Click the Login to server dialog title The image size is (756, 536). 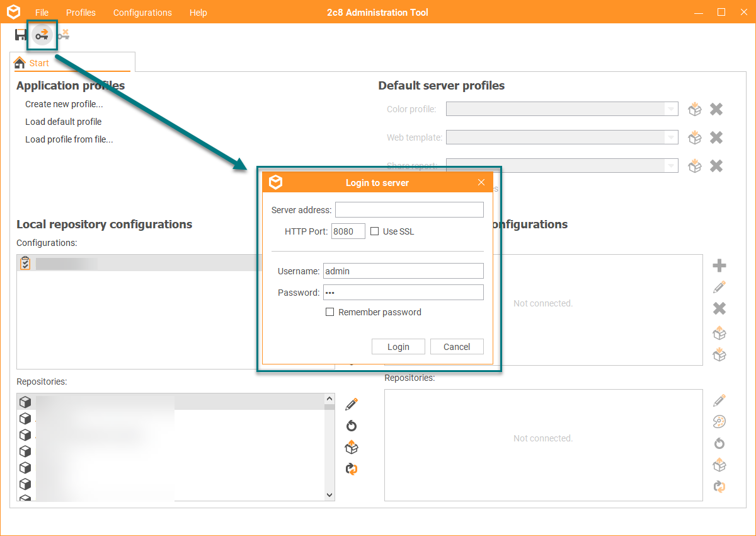377,183
